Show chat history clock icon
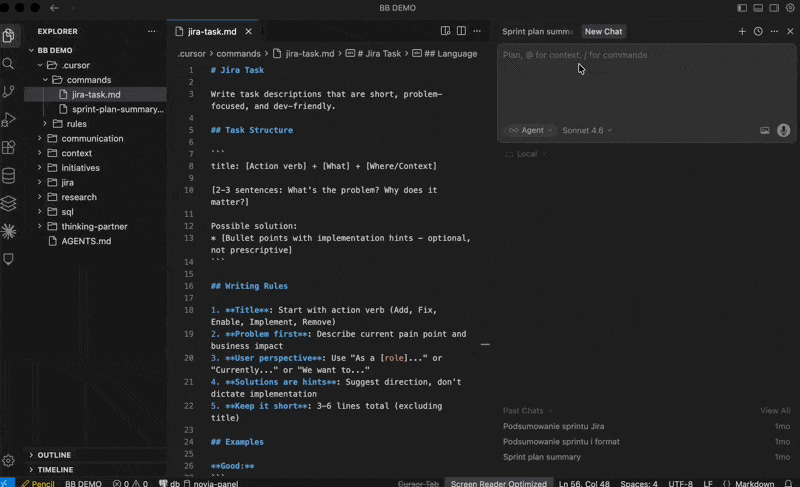This screenshot has height=487, width=800. (758, 31)
